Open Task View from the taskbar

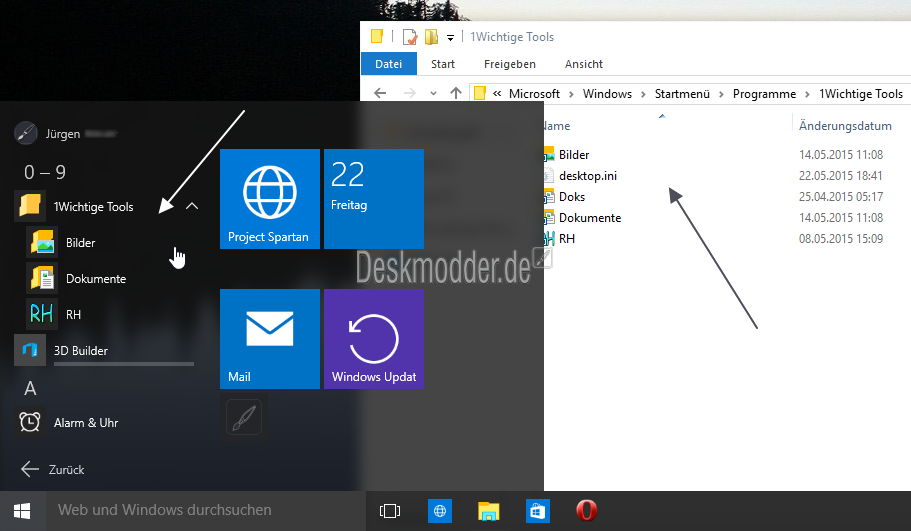coord(390,511)
